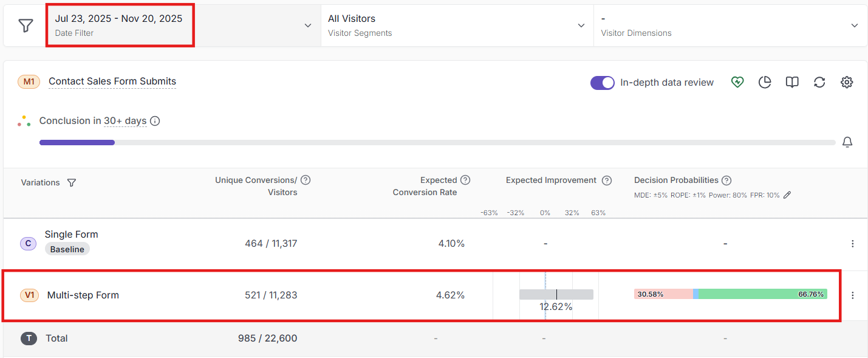
Task: Click the 4.62% conversion rate
Action: [x=450, y=295]
